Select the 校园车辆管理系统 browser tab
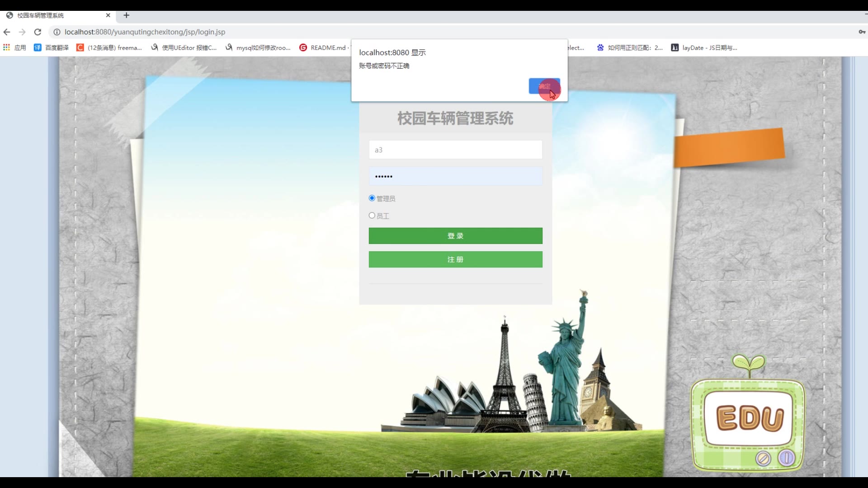The width and height of the screenshot is (868, 488). pos(58,15)
